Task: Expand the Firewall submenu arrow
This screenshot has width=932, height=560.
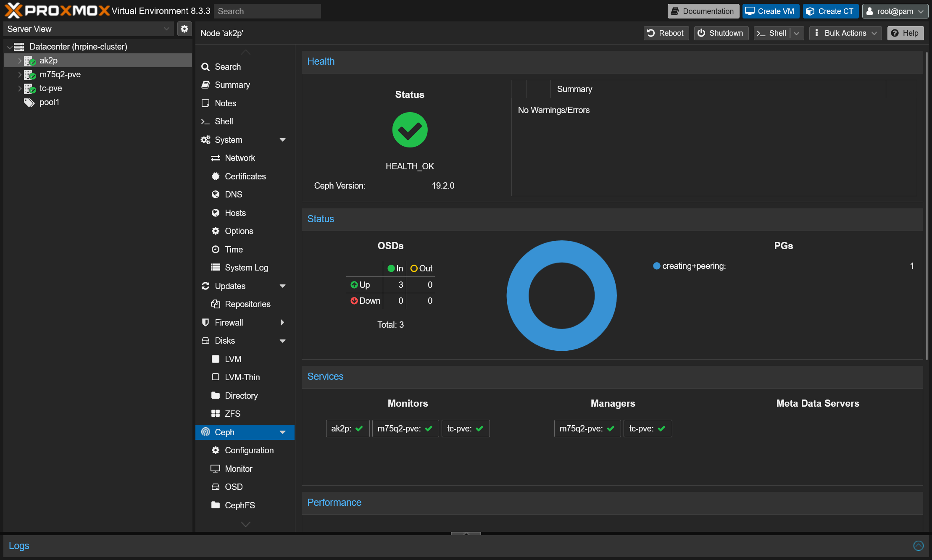Action: [283, 323]
